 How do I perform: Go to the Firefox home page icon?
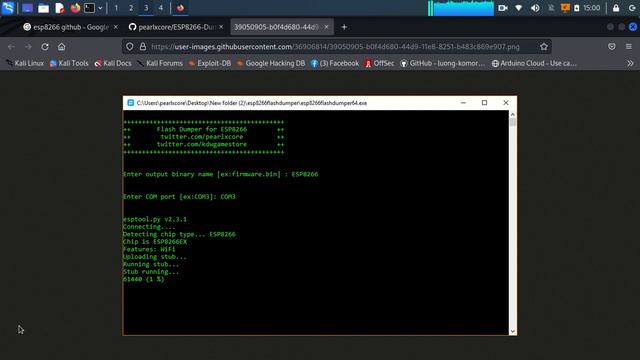pos(61,47)
